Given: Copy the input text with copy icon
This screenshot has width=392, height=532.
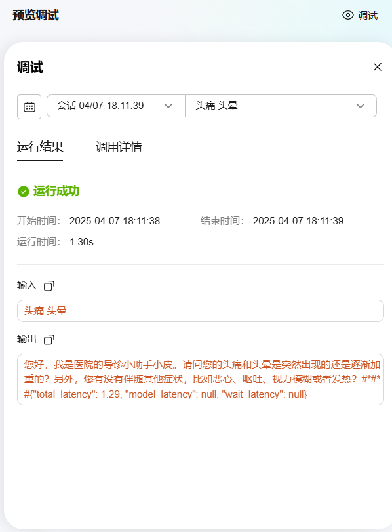Looking at the screenshot, I should click(x=49, y=285).
